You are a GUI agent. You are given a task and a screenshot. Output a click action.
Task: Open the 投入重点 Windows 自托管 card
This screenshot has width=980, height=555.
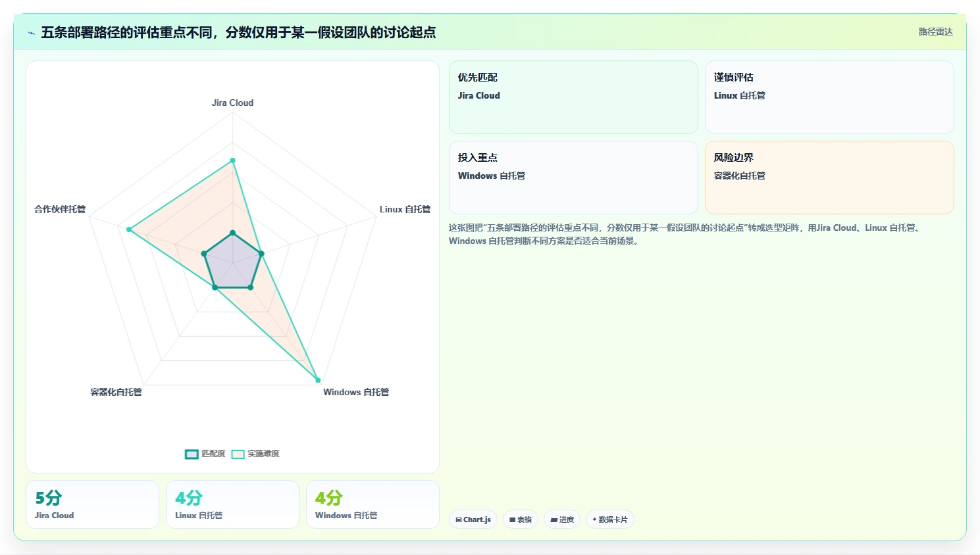(x=573, y=178)
